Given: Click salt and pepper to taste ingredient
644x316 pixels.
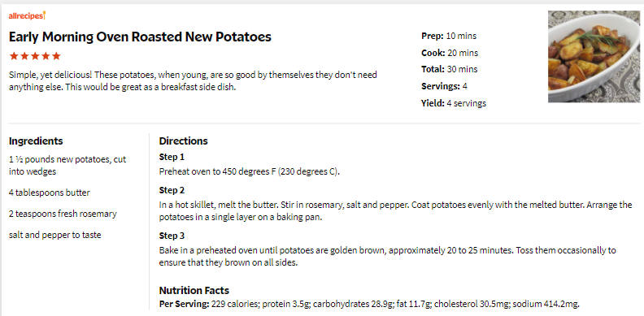Looking at the screenshot, I should click(x=55, y=235).
